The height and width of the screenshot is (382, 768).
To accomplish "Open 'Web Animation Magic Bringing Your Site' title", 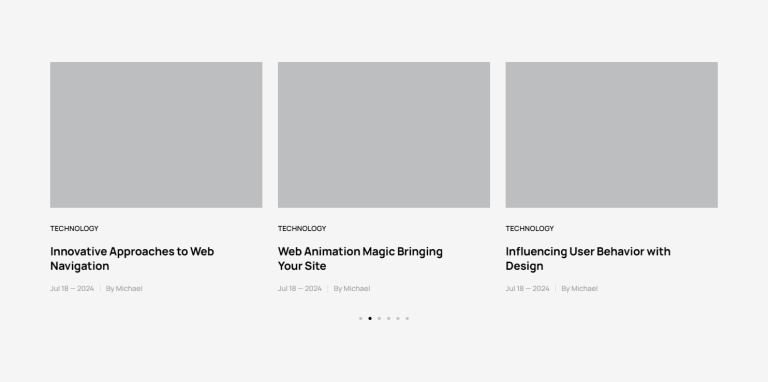I will [360, 259].
